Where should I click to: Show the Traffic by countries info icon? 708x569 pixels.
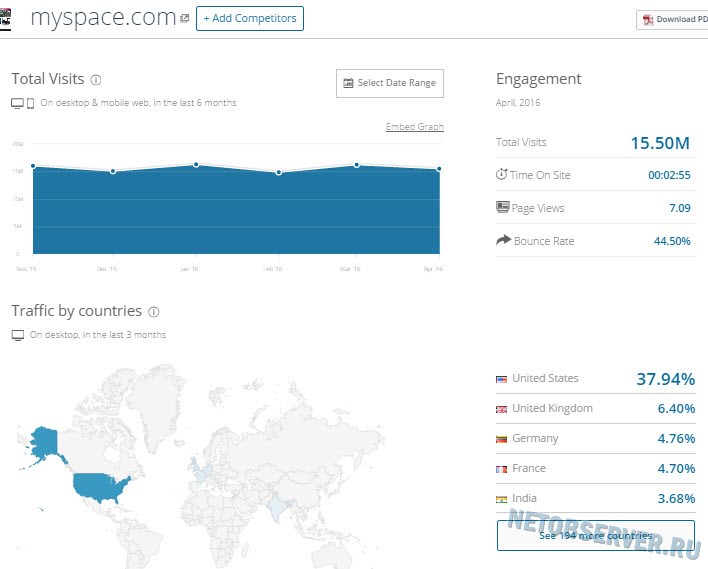point(154,312)
